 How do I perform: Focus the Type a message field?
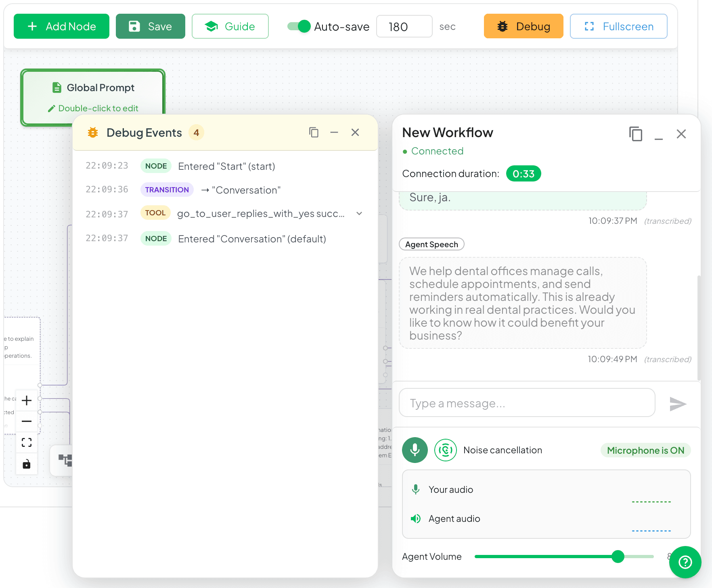click(526, 403)
